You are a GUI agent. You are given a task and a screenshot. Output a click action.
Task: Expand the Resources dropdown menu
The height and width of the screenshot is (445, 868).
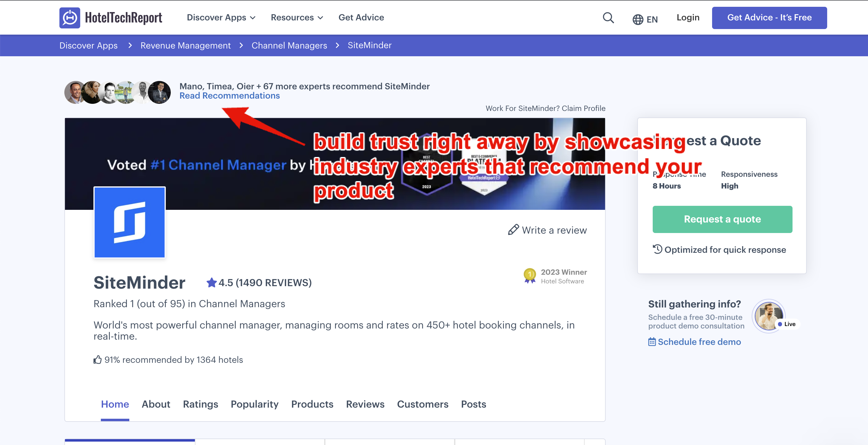297,18
